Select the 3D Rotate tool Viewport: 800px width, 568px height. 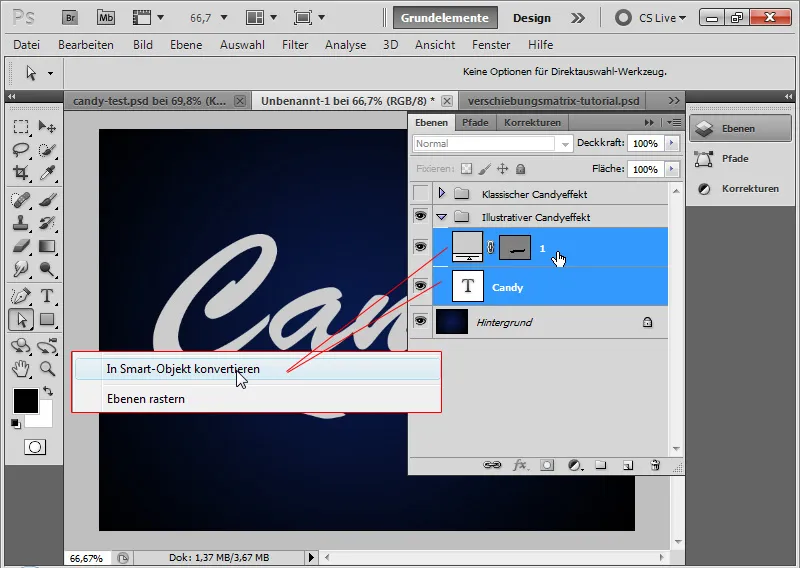pyautogui.click(x=21, y=346)
